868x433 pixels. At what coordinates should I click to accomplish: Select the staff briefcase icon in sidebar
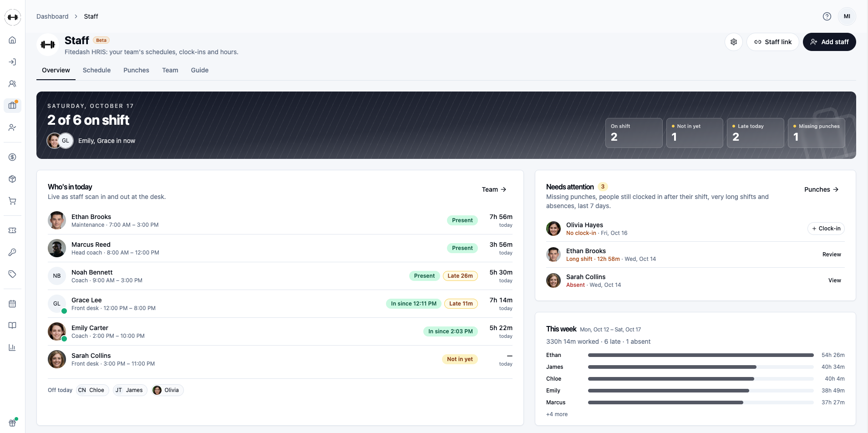point(12,106)
